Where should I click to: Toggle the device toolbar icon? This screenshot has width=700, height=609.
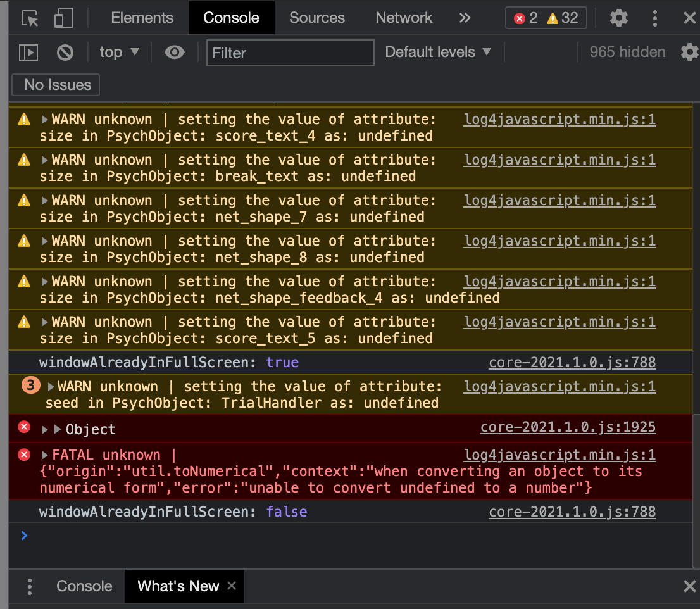[63, 18]
